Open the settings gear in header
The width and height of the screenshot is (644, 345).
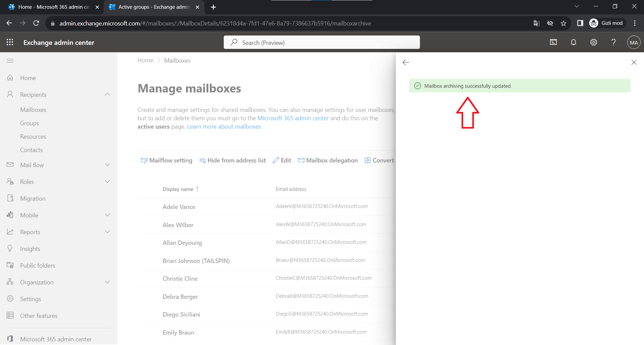[594, 42]
